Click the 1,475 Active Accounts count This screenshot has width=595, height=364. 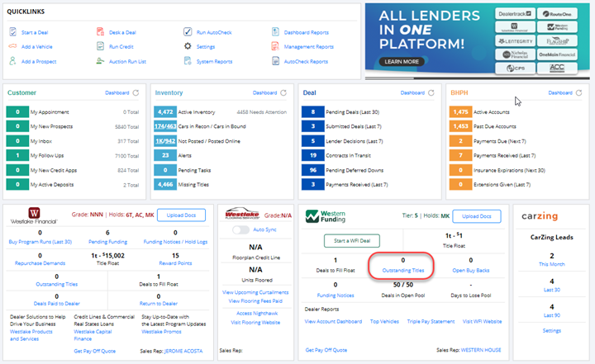[460, 112]
